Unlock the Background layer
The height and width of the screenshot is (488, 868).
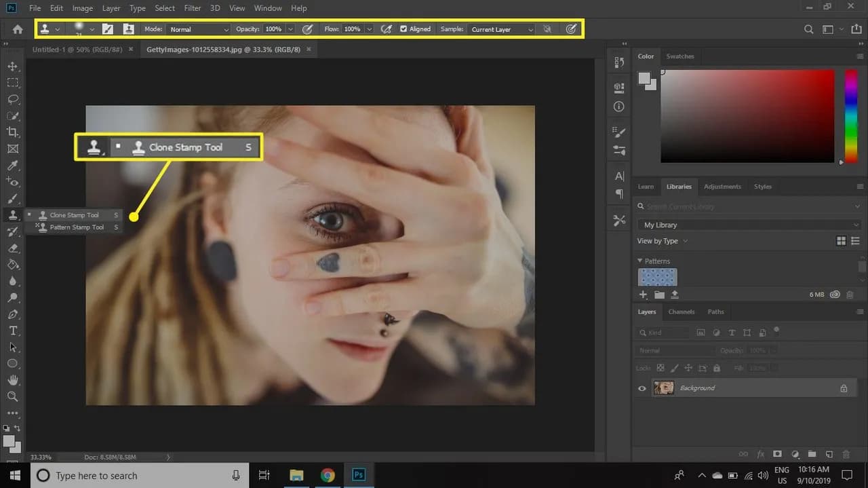pos(844,388)
